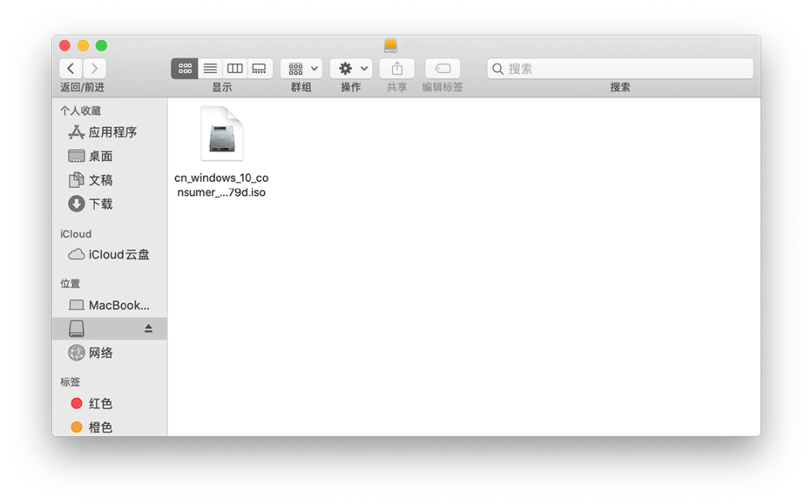Switch to column view
The height and width of the screenshot is (504, 812).
[x=235, y=68]
